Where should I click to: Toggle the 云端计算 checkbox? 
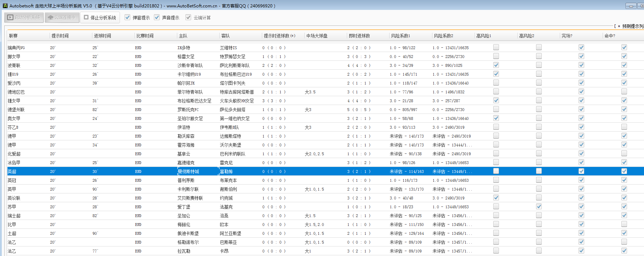188,17
